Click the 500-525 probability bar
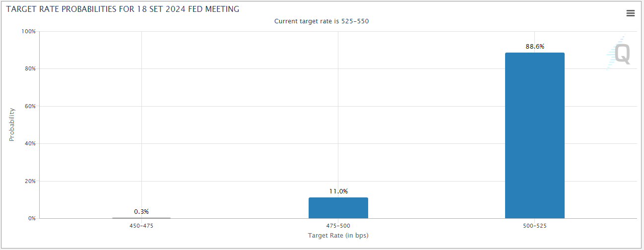 [x=534, y=135]
